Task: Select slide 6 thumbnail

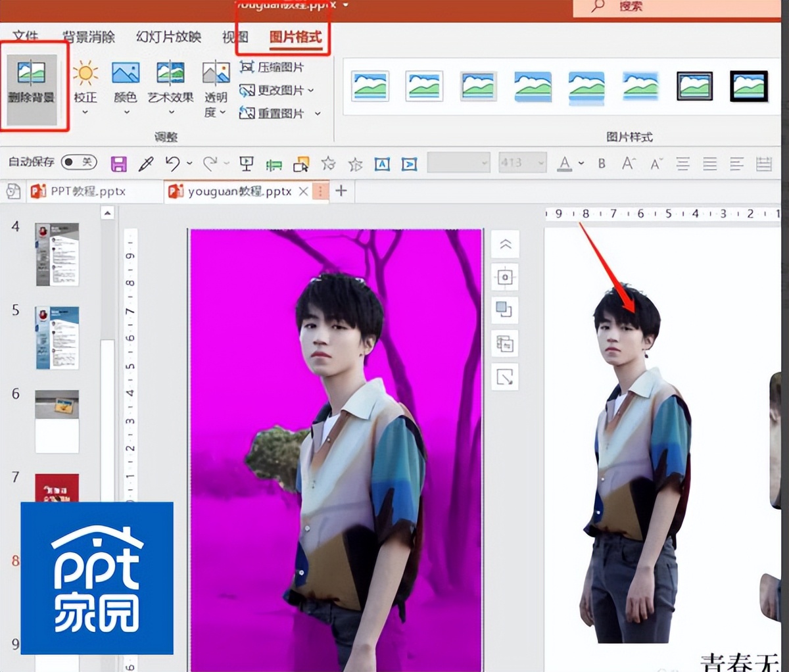Action: point(57,421)
